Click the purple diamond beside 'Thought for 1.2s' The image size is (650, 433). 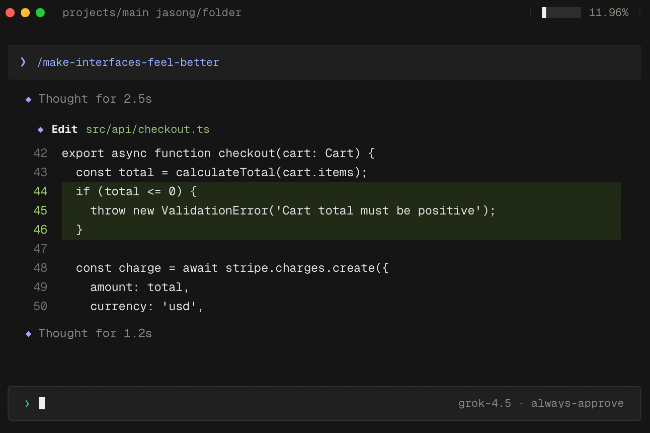(x=28, y=334)
